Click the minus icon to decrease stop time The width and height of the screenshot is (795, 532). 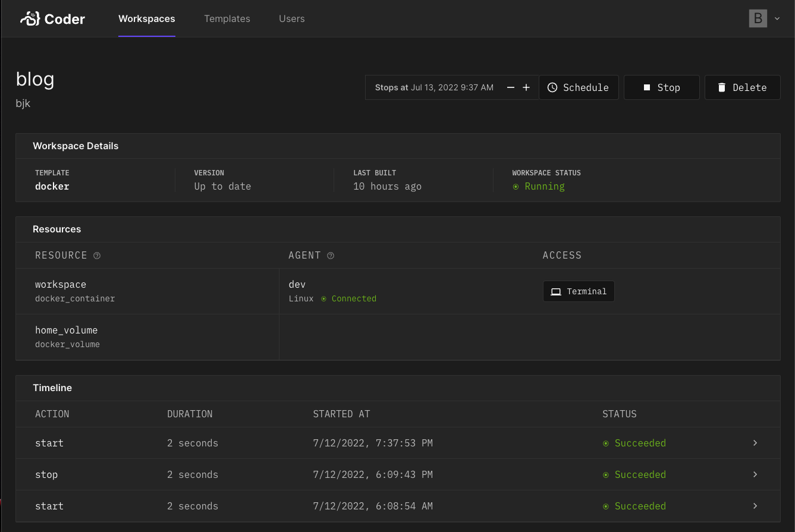511,87
